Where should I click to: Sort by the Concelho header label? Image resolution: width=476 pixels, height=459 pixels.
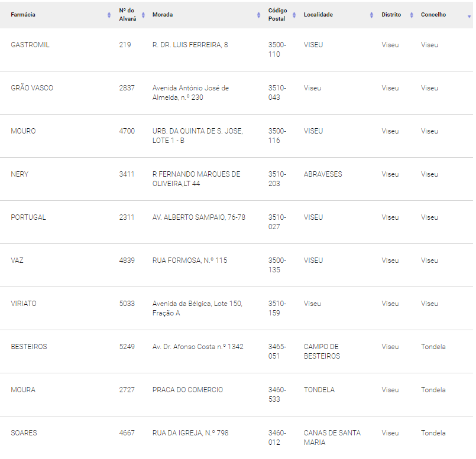[x=433, y=15]
